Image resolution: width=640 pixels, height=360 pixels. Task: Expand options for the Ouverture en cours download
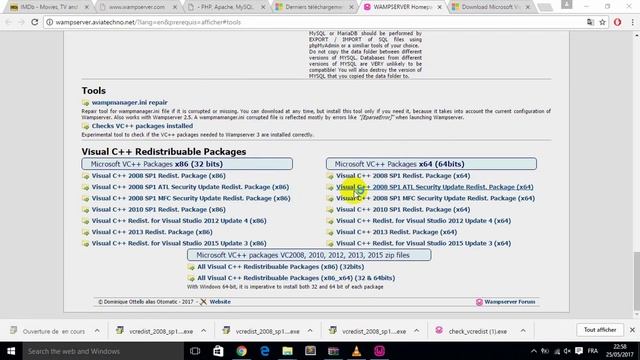(97, 331)
